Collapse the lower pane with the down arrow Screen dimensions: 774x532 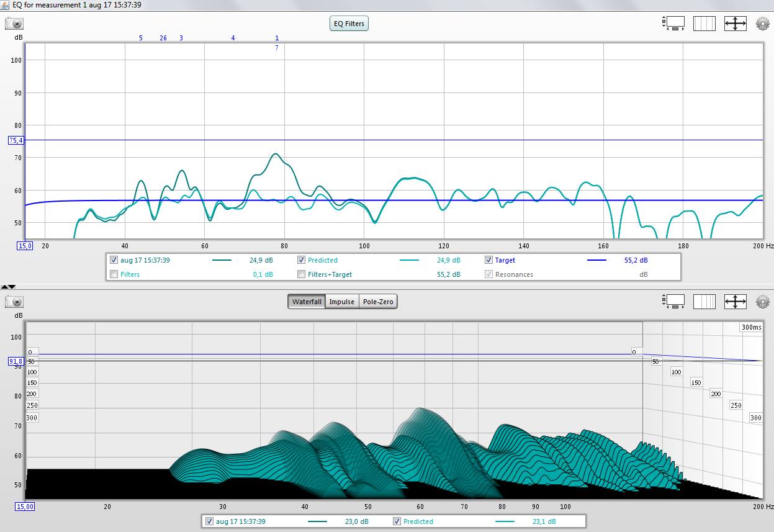tap(12, 287)
